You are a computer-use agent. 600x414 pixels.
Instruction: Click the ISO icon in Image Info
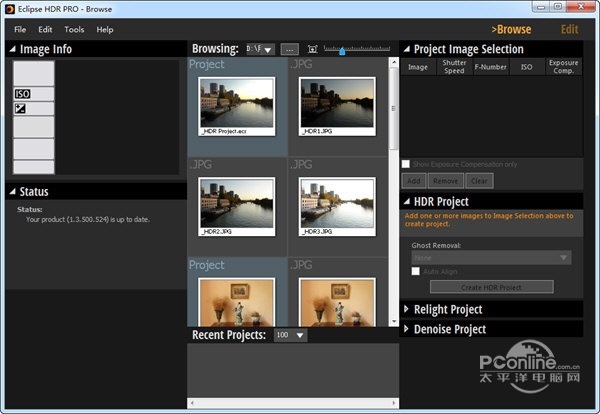click(22, 94)
